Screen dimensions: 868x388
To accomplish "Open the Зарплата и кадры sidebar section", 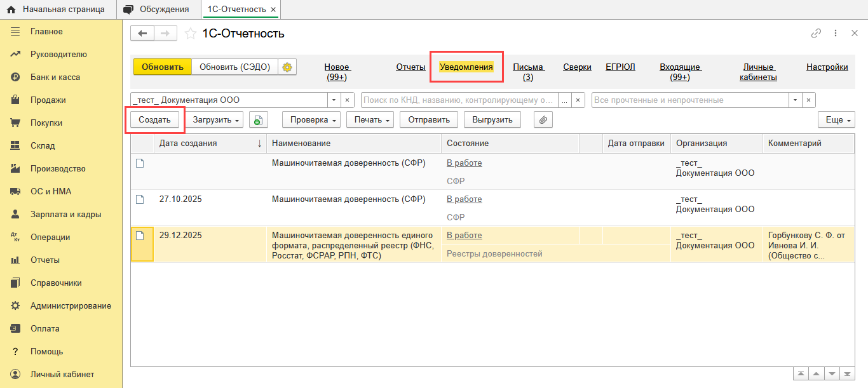I will pyautogui.click(x=65, y=214).
